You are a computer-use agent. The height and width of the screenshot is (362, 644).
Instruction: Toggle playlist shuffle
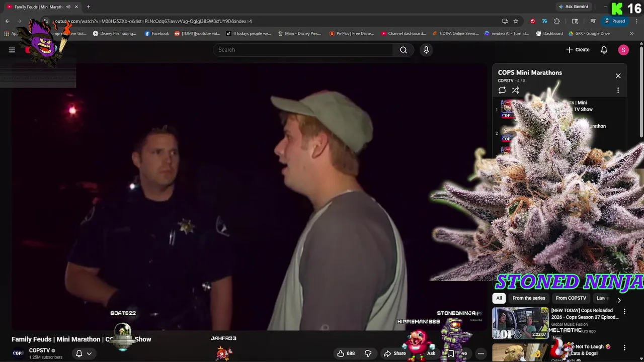(515, 90)
